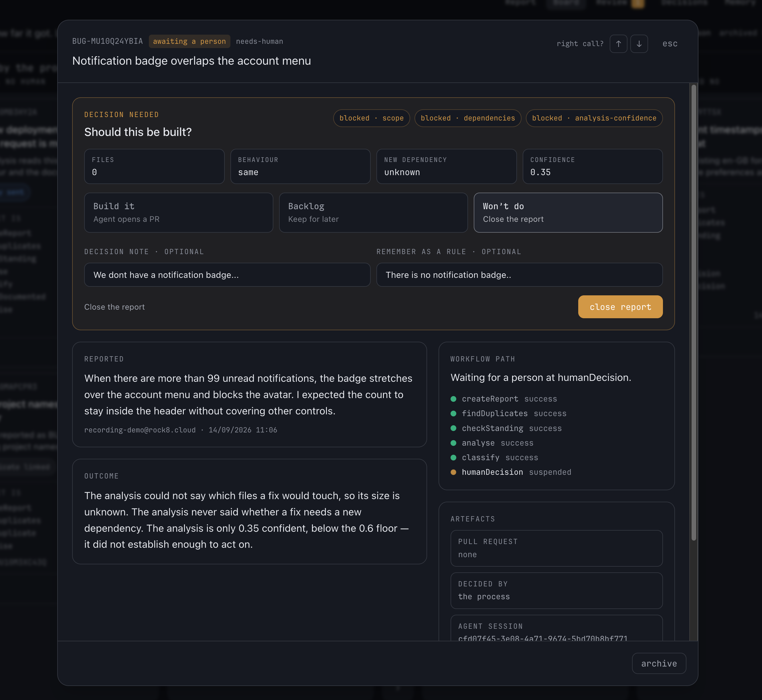Click the dialog title Notification badge overlaps
Screen dimensions: 762x700
191,61
